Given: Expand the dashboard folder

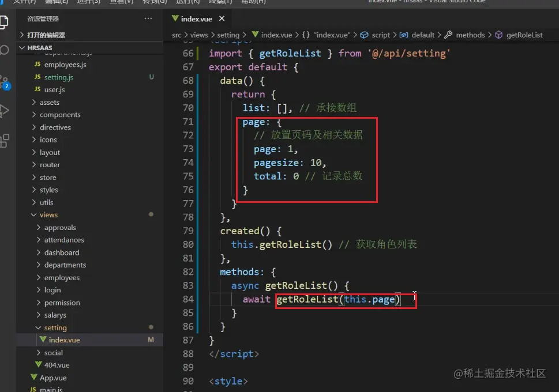Looking at the screenshot, I should [x=62, y=252].
